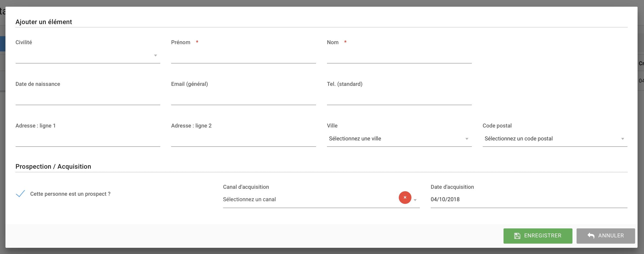Click the 'Ajouter un élément' section header
The height and width of the screenshot is (254, 644).
click(x=44, y=22)
